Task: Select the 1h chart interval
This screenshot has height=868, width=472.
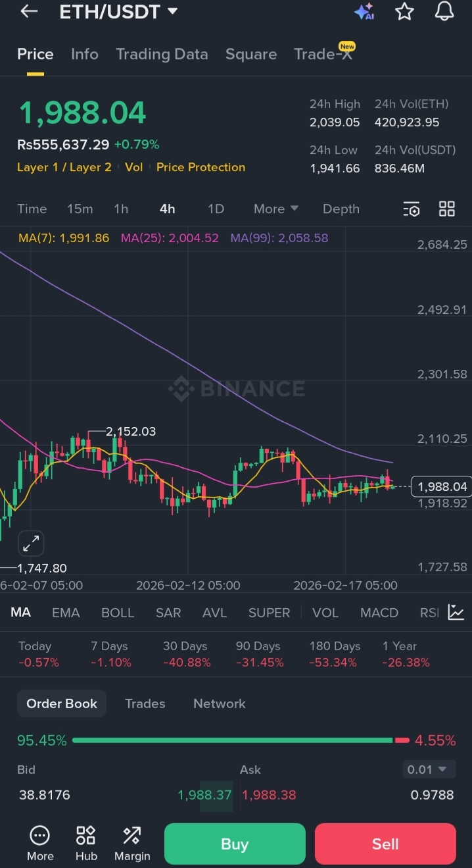Action: click(121, 209)
